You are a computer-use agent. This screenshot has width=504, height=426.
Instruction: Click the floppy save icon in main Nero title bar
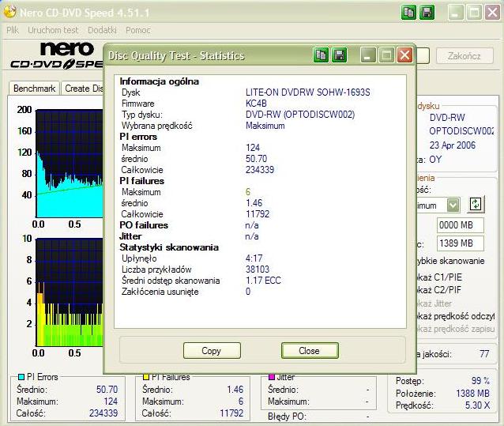[427, 12]
